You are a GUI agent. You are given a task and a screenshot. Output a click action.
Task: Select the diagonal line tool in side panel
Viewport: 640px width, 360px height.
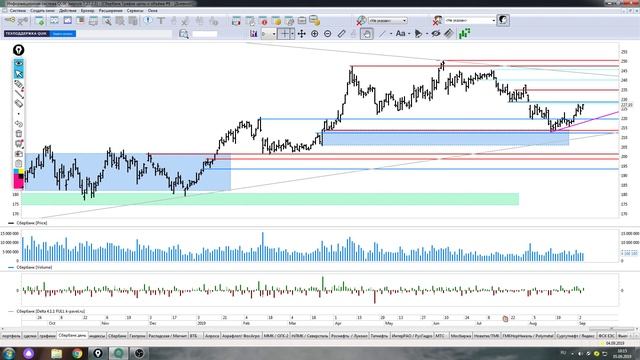point(19,93)
